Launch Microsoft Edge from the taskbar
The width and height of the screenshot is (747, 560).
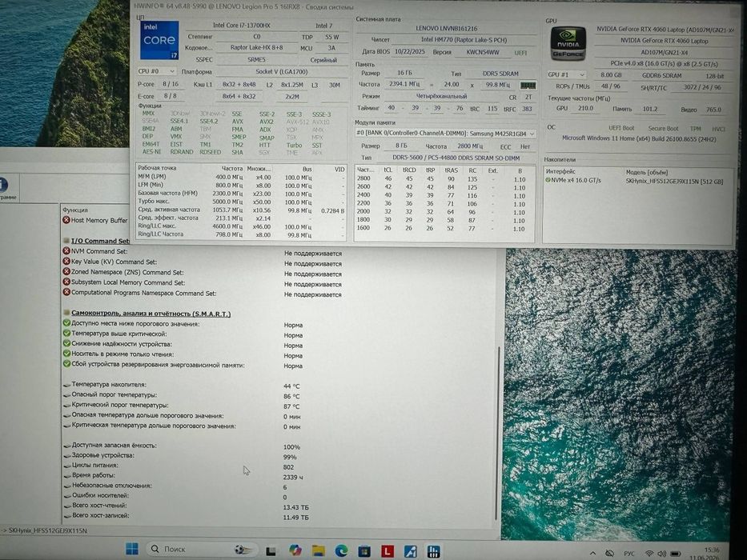[341, 551]
